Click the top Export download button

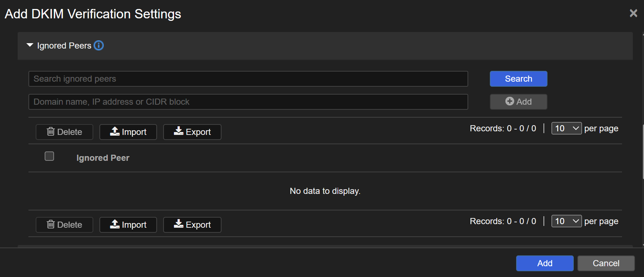click(x=192, y=132)
